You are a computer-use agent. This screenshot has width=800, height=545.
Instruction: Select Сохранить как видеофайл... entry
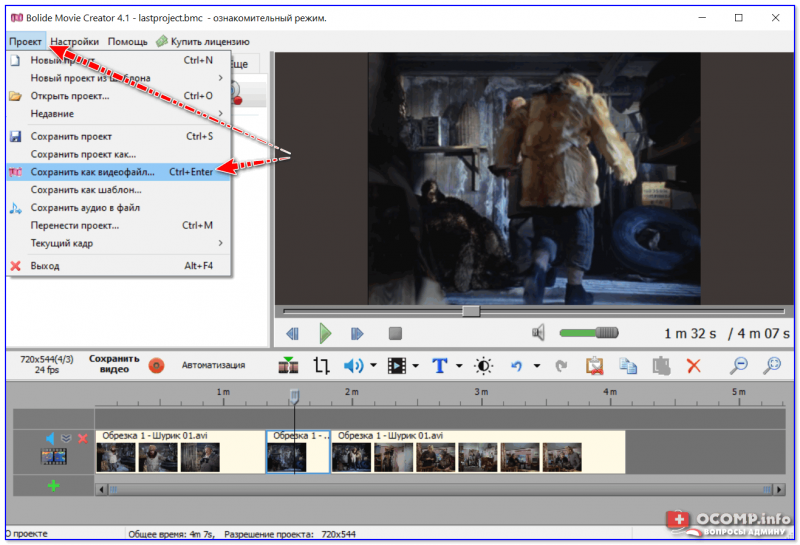pos(119,172)
